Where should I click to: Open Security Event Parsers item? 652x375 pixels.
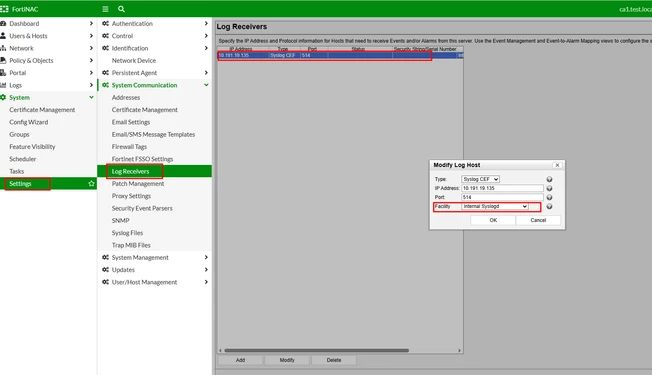142,208
